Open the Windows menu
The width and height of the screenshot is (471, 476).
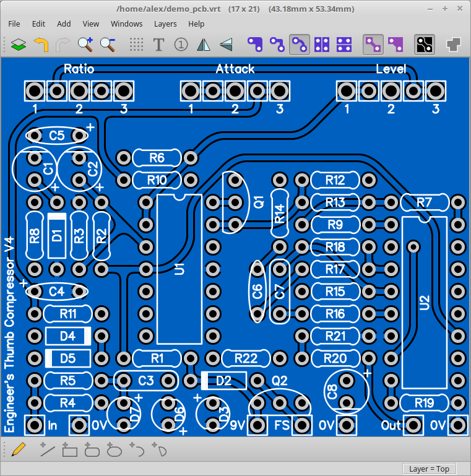126,24
